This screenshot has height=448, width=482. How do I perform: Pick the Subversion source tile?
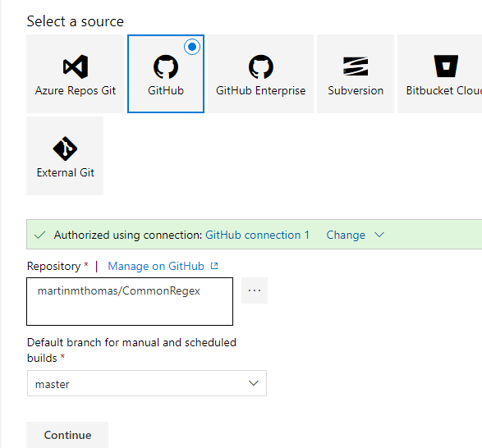(356, 74)
